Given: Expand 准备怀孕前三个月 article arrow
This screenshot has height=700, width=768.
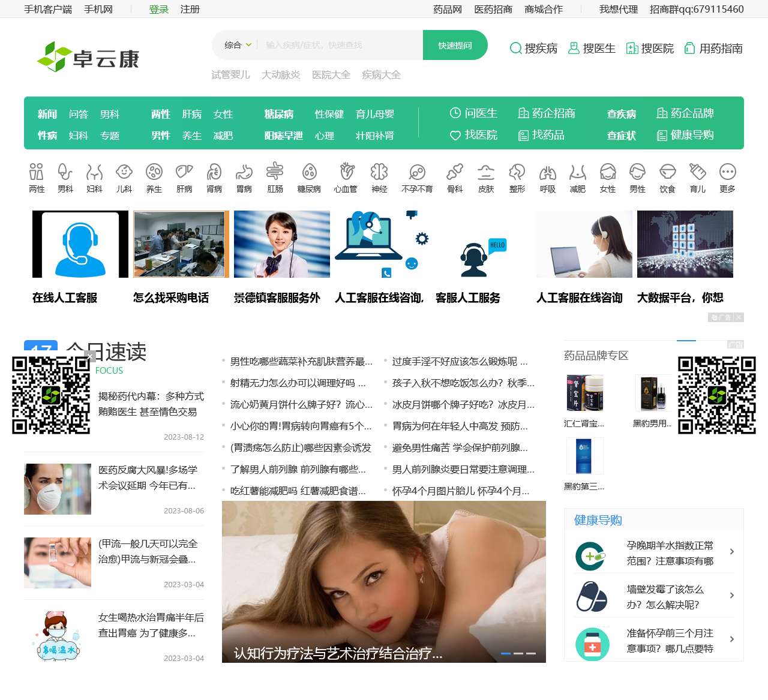Looking at the screenshot, I should tap(731, 639).
